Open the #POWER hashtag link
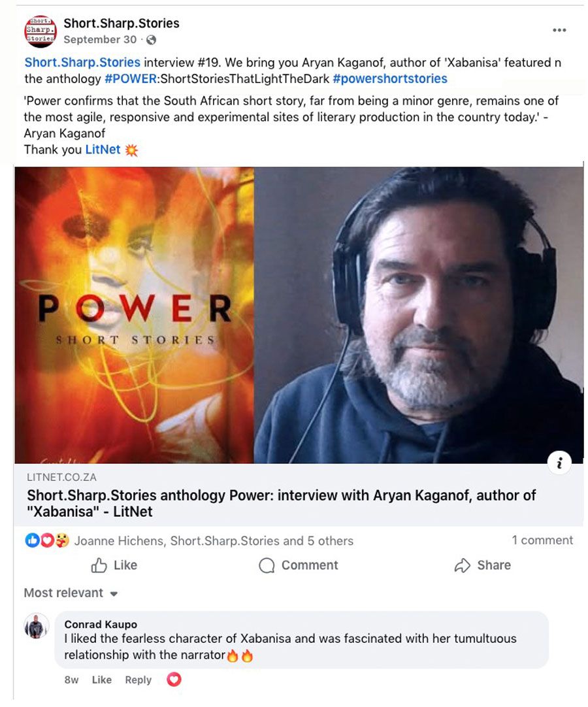 [130, 79]
